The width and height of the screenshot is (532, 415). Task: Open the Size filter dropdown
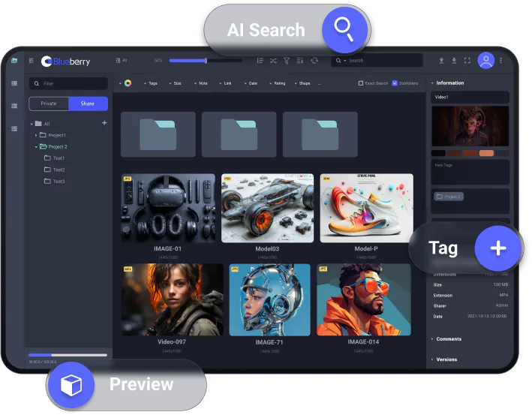(175, 83)
